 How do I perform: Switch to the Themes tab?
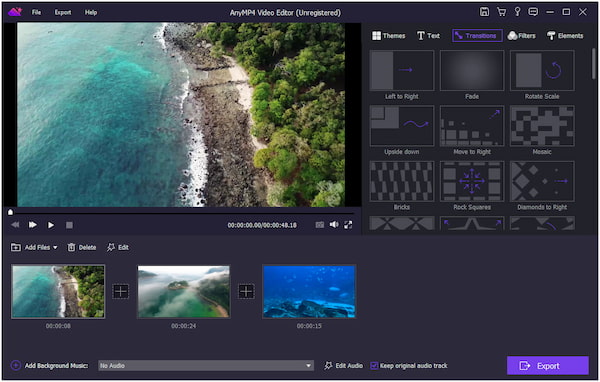[389, 36]
